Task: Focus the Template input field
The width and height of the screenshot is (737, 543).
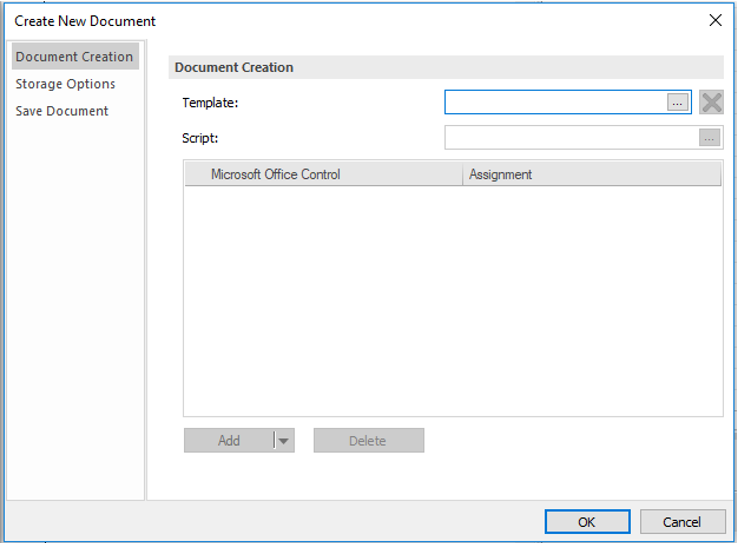Action: coord(555,103)
